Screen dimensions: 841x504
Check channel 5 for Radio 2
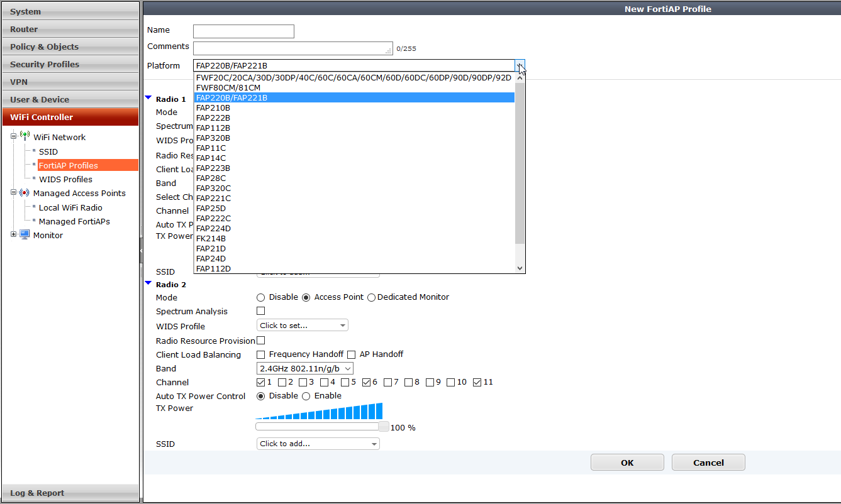click(x=345, y=382)
